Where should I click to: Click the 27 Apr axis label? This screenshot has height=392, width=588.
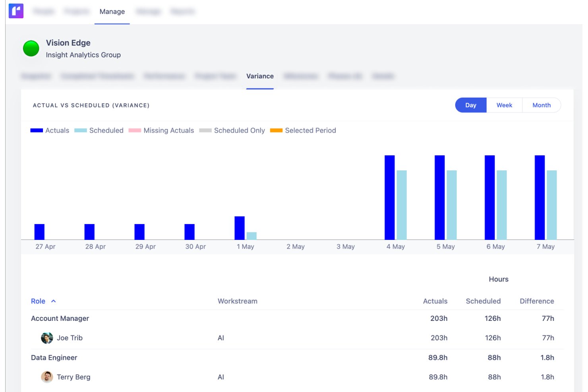pos(45,247)
